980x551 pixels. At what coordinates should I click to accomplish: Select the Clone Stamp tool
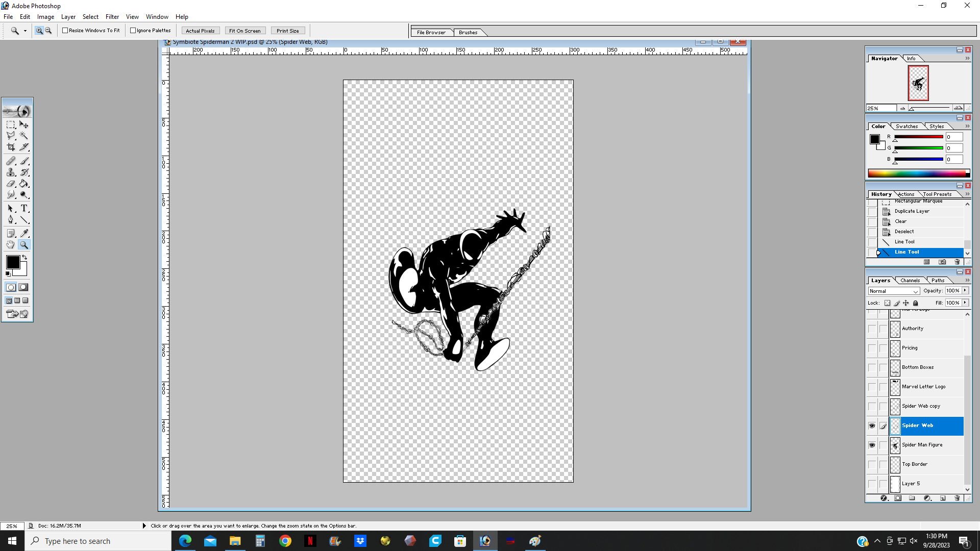click(x=10, y=172)
